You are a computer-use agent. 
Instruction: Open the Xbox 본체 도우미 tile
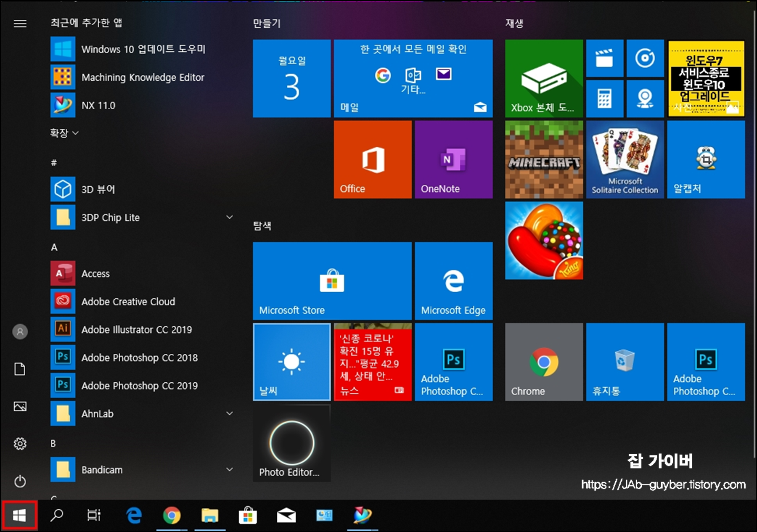[x=544, y=79]
